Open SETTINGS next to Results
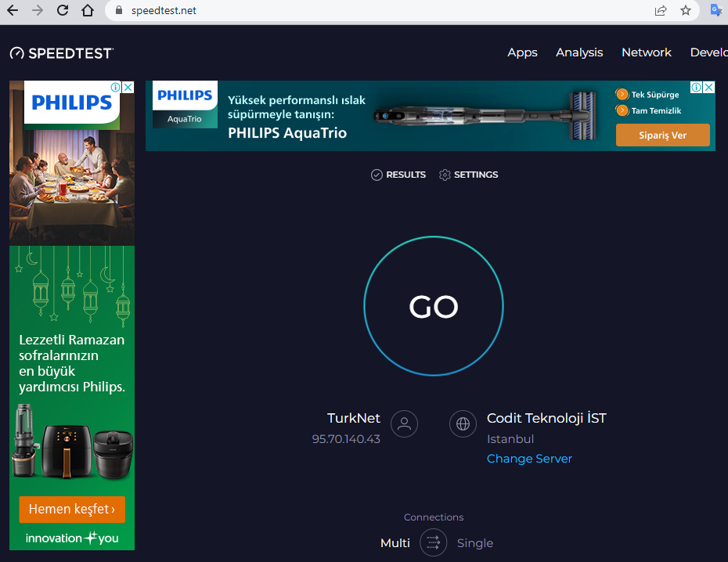This screenshot has width=728, height=562. (468, 175)
